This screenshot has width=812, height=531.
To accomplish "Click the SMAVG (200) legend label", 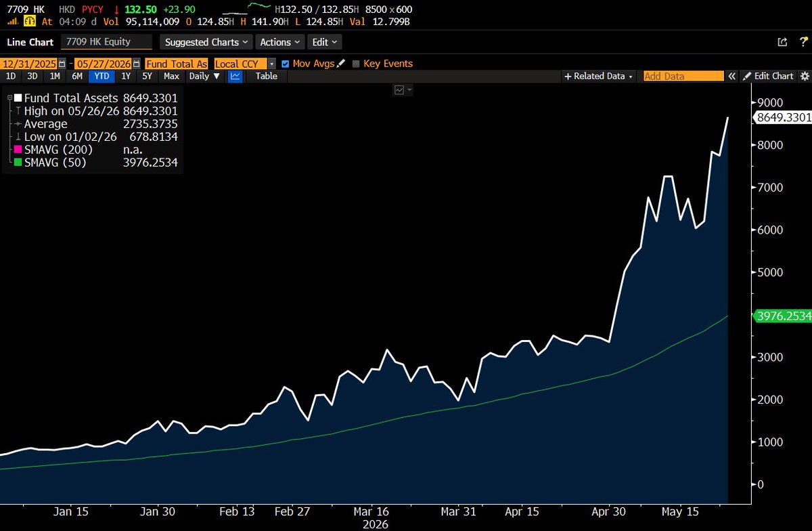I will 58,150.
